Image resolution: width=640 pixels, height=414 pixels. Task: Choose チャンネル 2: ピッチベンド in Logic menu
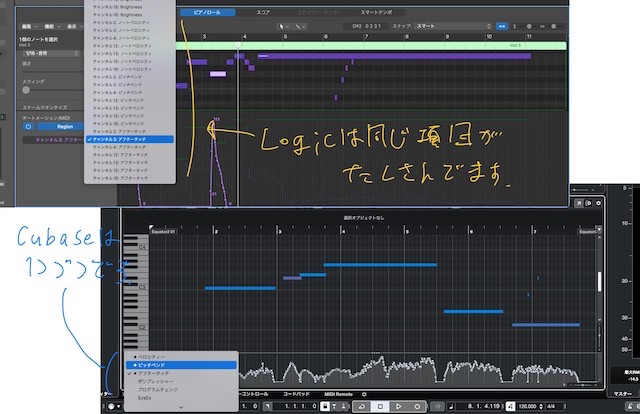click(130, 77)
